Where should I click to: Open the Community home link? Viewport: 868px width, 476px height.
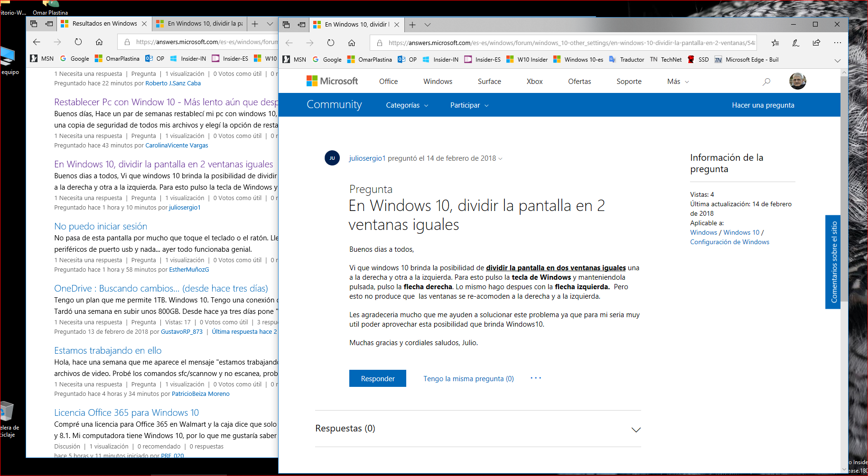click(334, 104)
